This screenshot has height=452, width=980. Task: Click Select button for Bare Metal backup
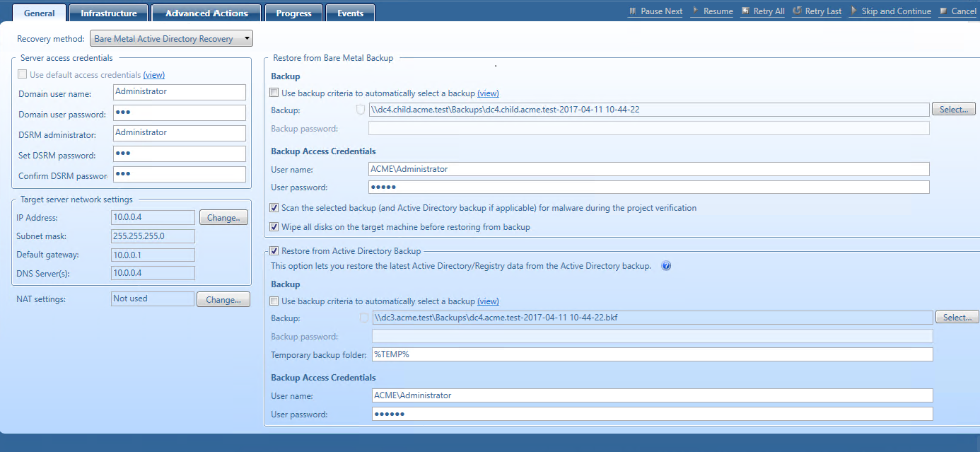[954, 110]
